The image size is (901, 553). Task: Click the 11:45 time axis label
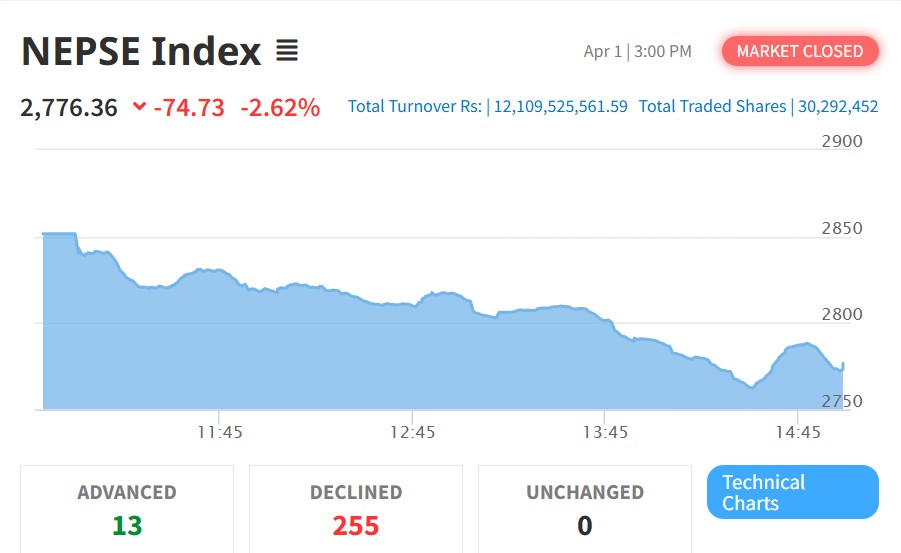[x=220, y=432]
